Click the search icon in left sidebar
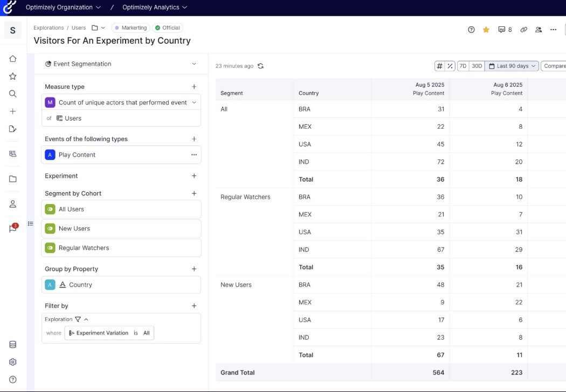 coord(13,94)
